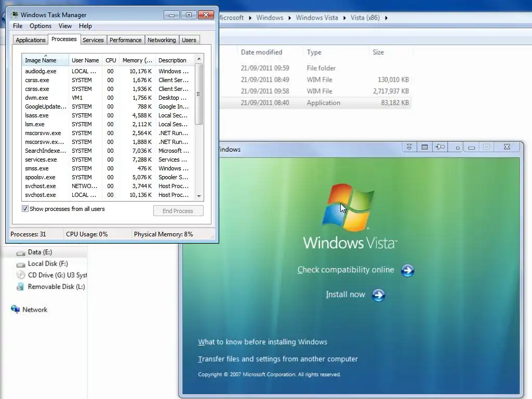Switch to the Services tab
This screenshot has width=532, height=399.
[93, 40]
